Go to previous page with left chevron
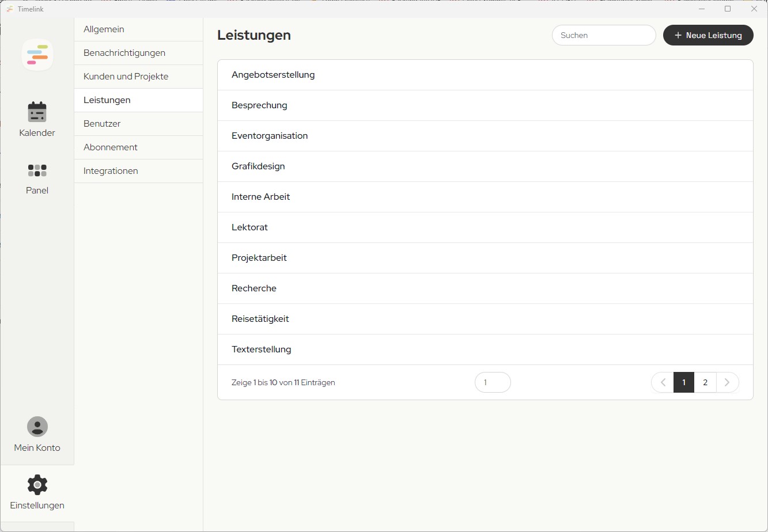Image resolution: width=768 pixels, height=532 pixels. 663,382
